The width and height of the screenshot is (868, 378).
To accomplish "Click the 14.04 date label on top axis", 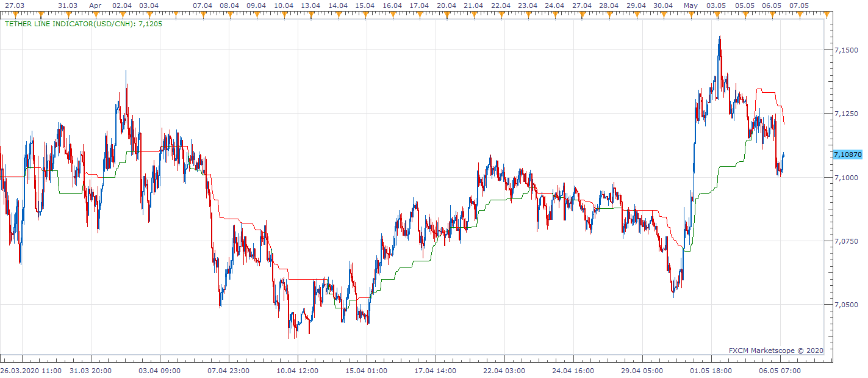I will pos(338,5).
